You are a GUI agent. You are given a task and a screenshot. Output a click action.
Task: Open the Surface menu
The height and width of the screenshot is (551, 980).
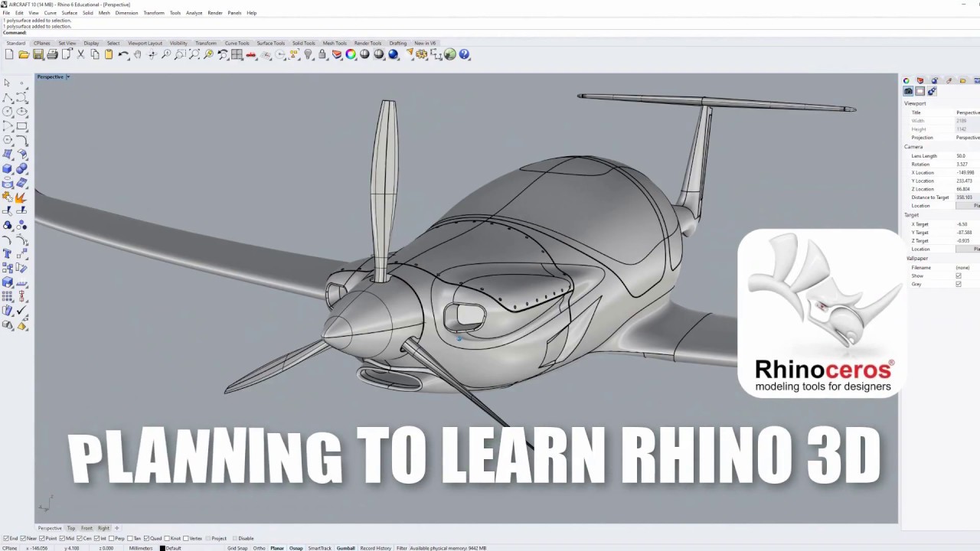(x=69, y=13)
